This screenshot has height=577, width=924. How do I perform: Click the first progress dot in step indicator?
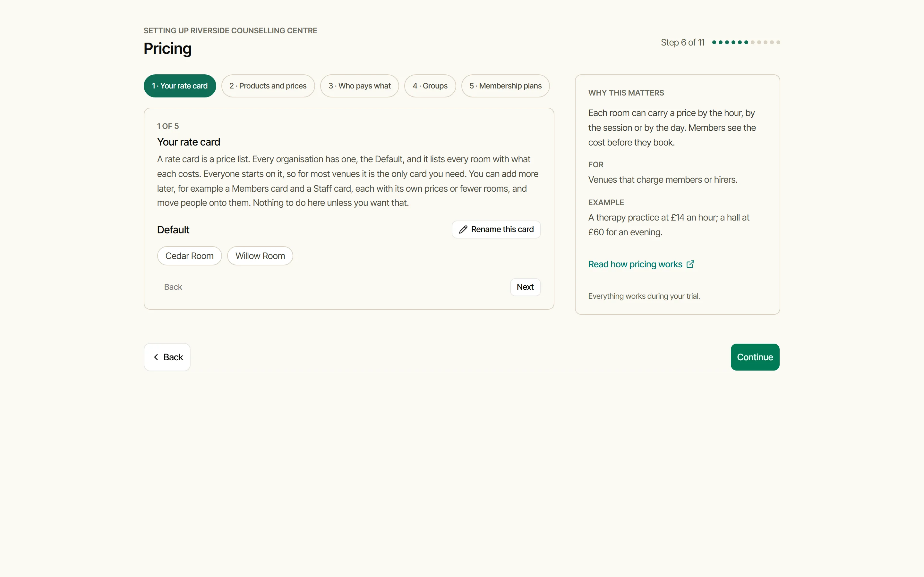point(714,42)
